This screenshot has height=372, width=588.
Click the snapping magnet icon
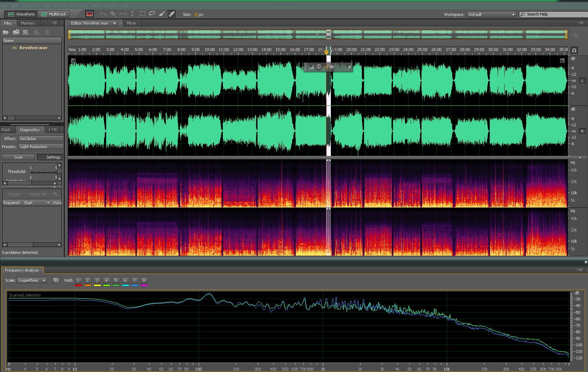(x=574, y=50)
